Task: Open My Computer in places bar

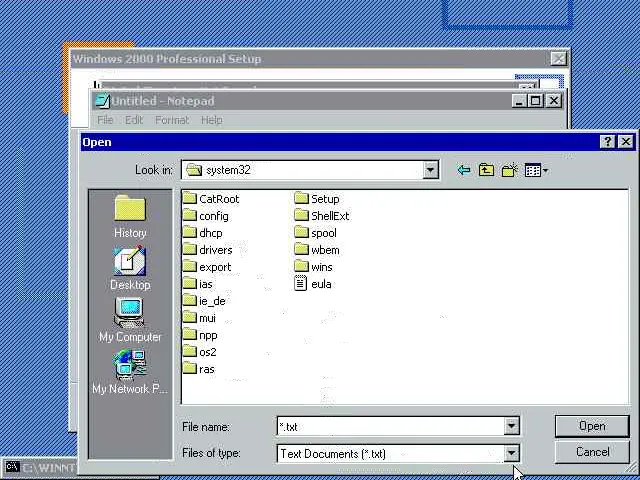Action: coord(130,320)
